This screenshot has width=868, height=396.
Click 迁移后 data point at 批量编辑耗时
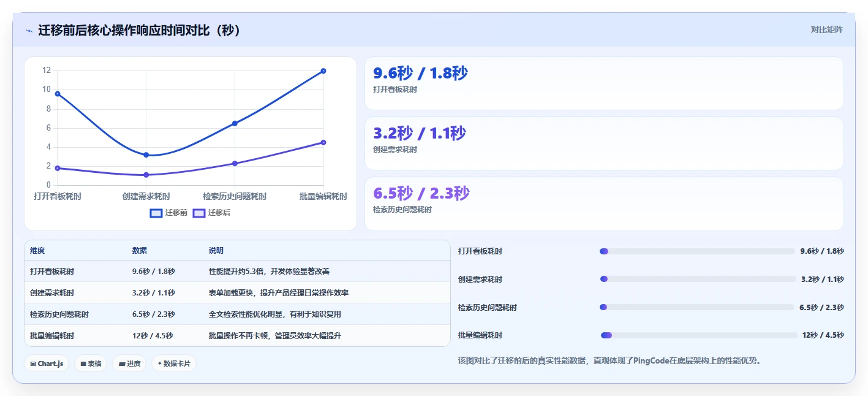coord(323,142)
